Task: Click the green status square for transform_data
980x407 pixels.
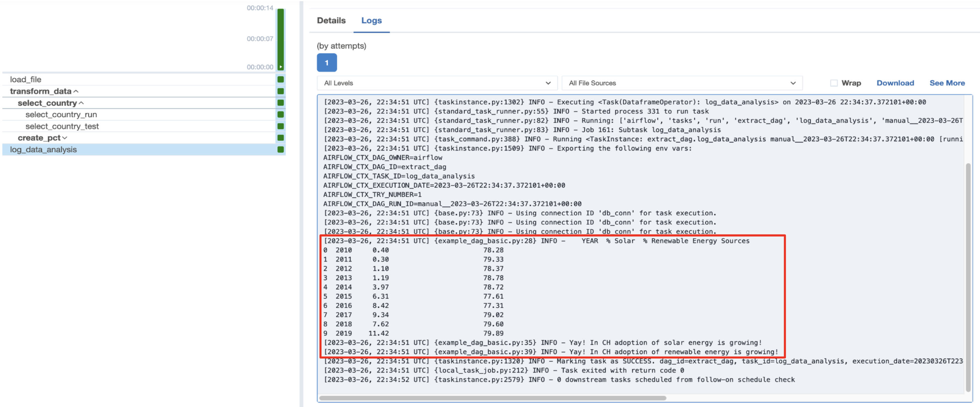Action: (280, 91)
